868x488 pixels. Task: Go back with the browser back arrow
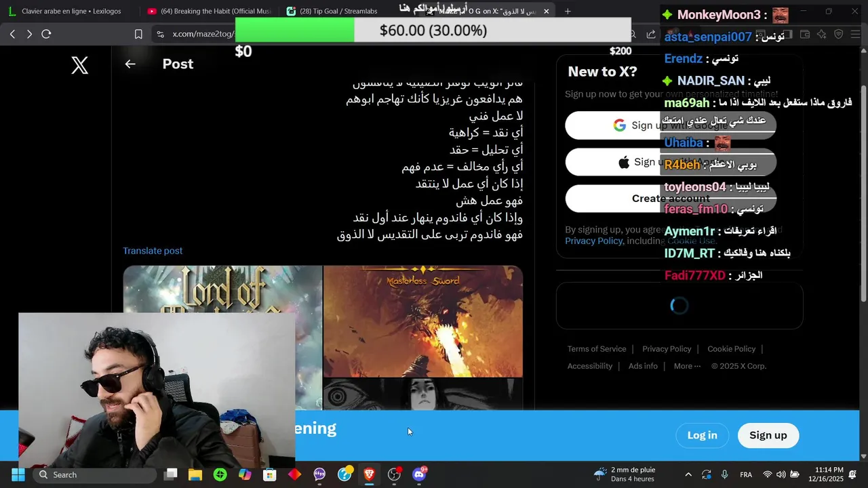pos(12,34)
